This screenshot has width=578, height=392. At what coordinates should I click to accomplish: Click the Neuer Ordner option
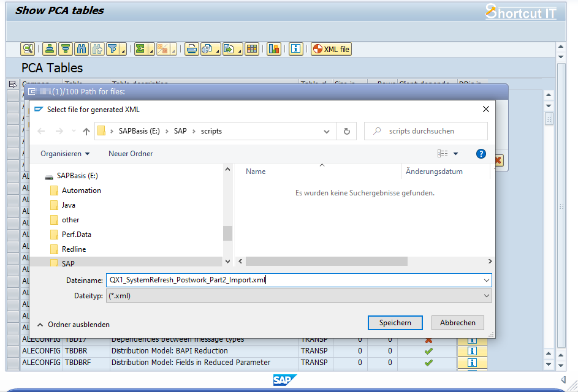[130, 153]
